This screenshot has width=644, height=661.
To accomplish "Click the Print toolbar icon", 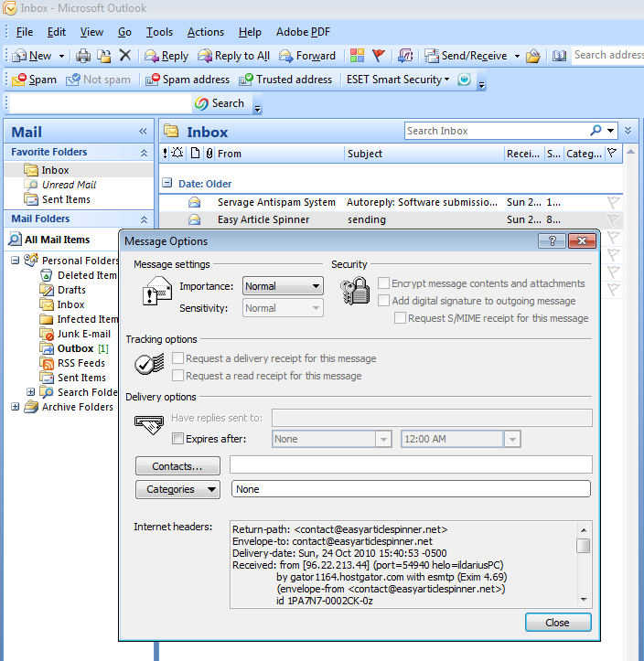I will pos(83,56).
